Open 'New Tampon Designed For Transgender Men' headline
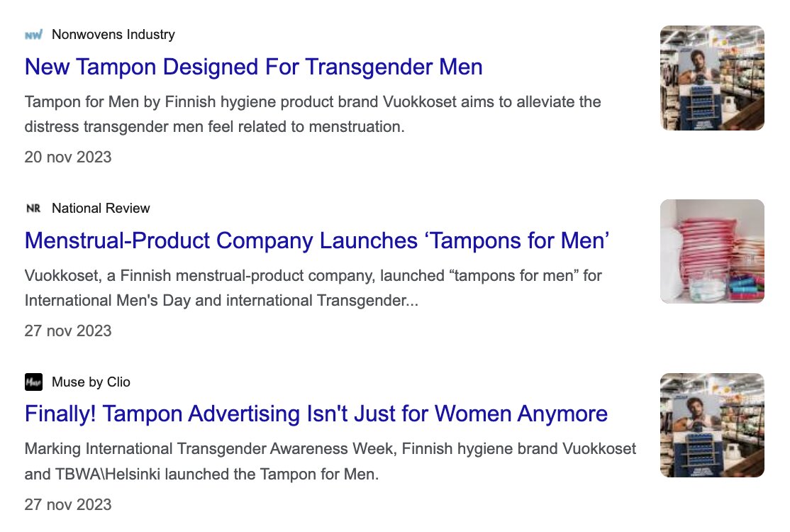The width and height of the screenshot is (790, 532). [253, 67]
